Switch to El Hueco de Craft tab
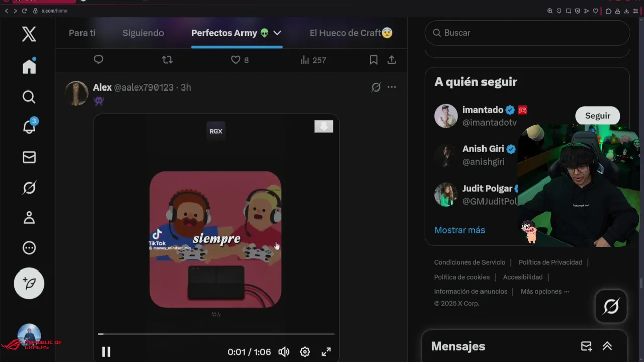The width and height of the screenshot is (644, 362). 351,33
